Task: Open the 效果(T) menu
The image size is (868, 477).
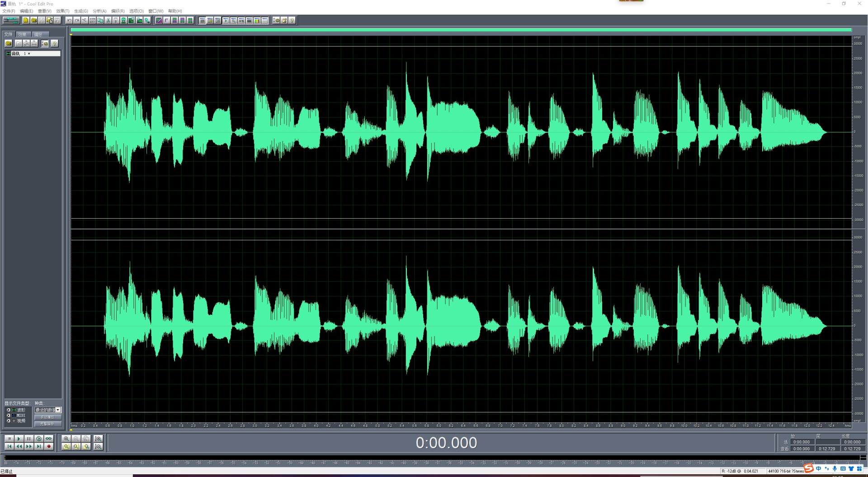Action: pos(63,11)
